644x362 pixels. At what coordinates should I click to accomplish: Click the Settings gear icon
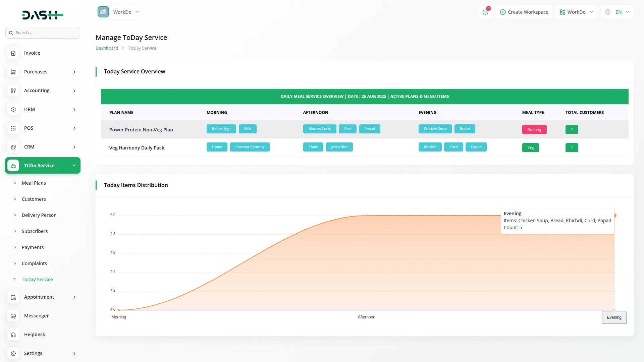pyautogui.click(x=13, y=354)
